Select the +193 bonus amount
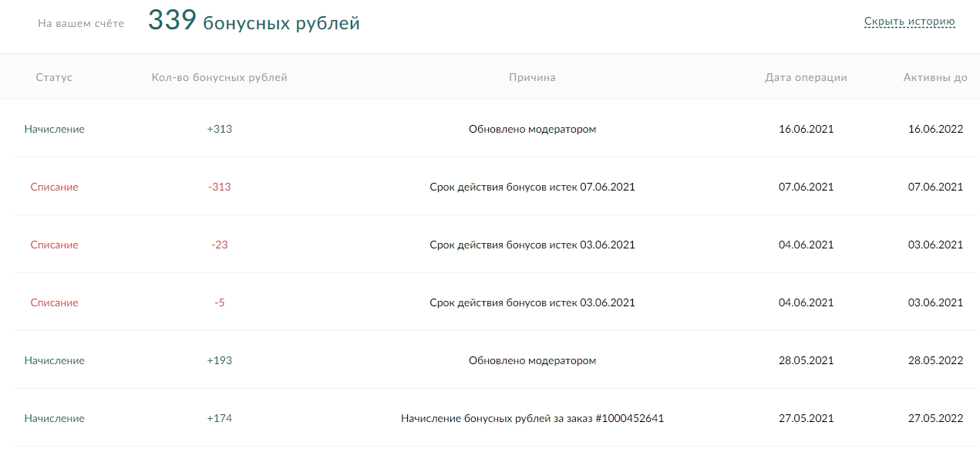Viewport: 980px width, 466px height. coord(220,360)
